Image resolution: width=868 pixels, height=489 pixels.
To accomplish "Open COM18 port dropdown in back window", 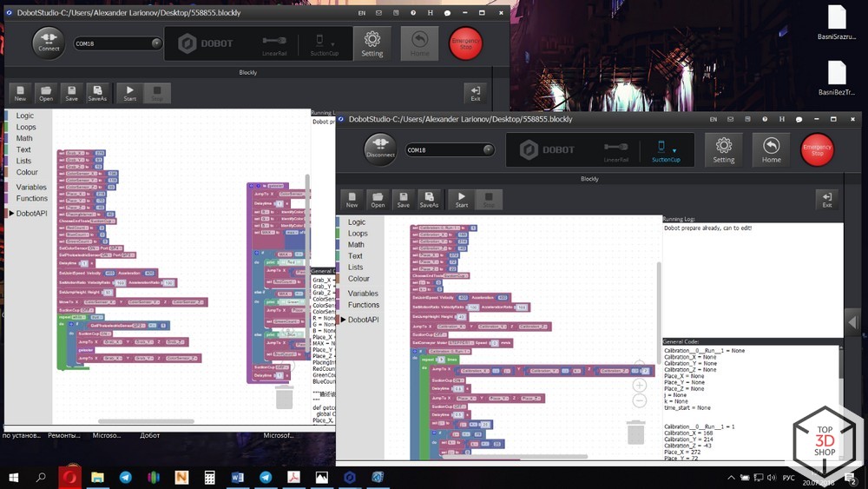I will (x=118, y=43).
